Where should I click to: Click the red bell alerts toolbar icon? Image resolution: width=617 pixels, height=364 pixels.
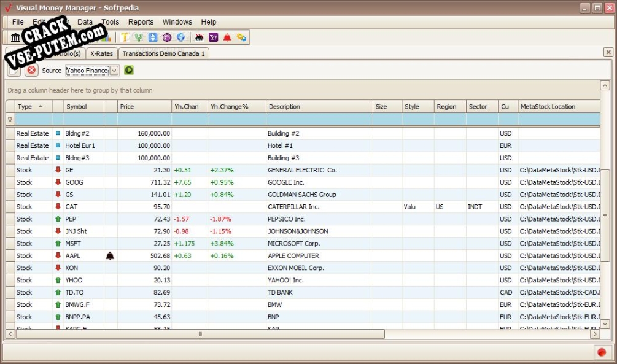(x=227, y=37)
